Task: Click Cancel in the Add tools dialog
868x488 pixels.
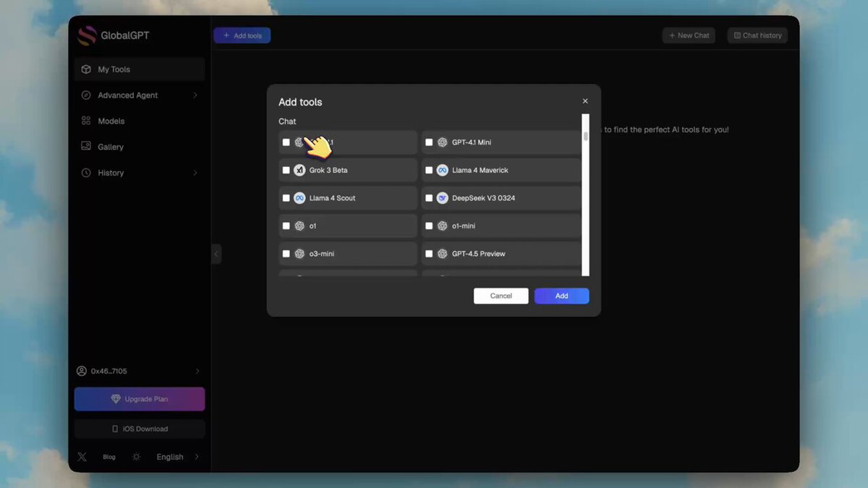Action: (x=501, y=296)
